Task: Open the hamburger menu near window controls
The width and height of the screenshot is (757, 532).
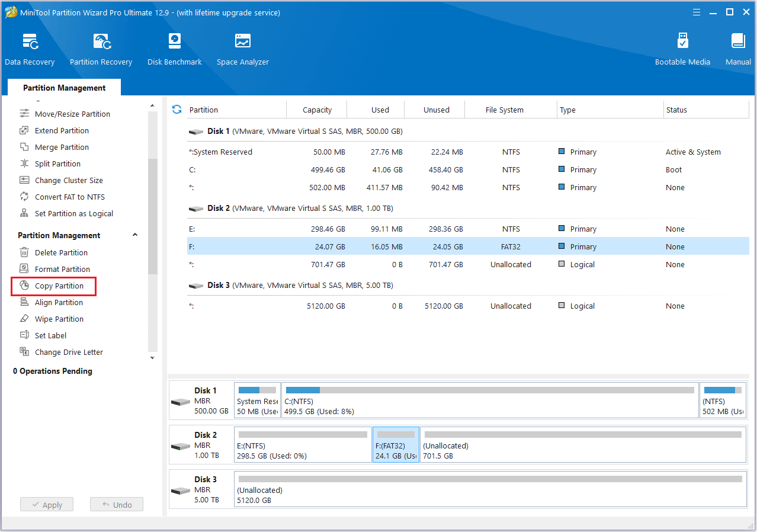Action: click(x=696, y=12)
